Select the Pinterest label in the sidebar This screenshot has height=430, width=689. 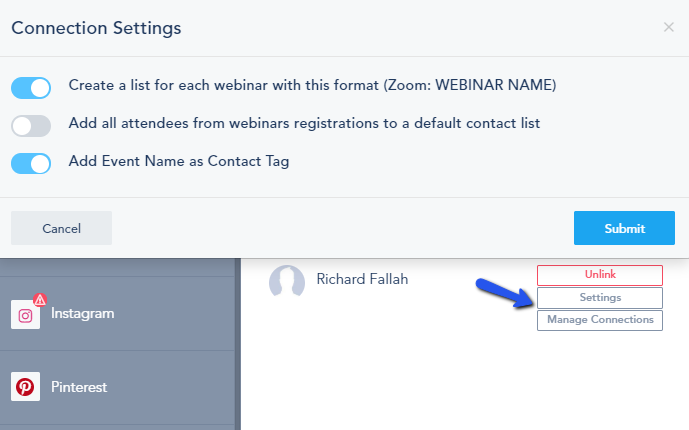pyautogui.click(x=79, y=387)
